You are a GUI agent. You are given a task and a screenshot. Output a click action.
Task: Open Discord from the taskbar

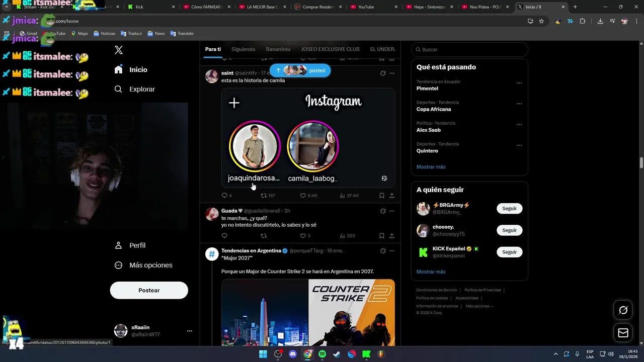(293, 354)
